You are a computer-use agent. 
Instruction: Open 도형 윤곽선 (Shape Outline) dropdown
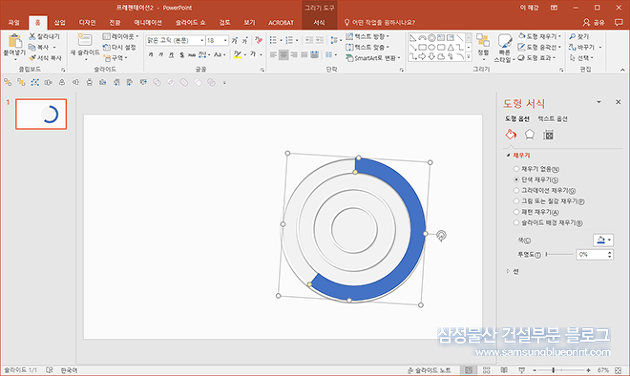pyautogui.click(x=540, y=47)
